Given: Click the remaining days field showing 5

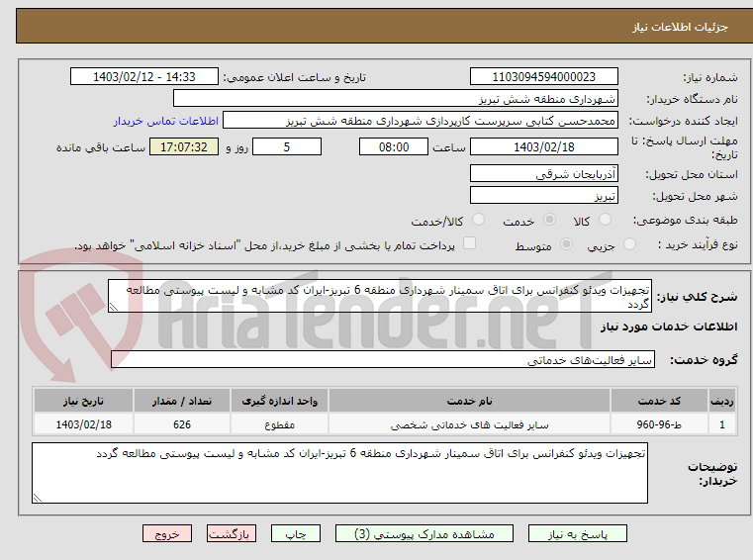Looking at the screenshot, I should click(x=287, y=147).
